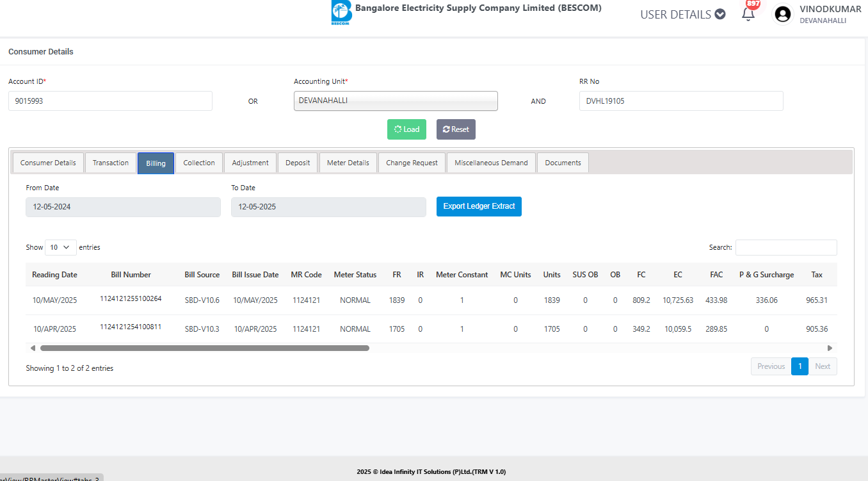The image size is (868, 481).
Task: Switch to the Deposit tab
Action: point(298,163)
